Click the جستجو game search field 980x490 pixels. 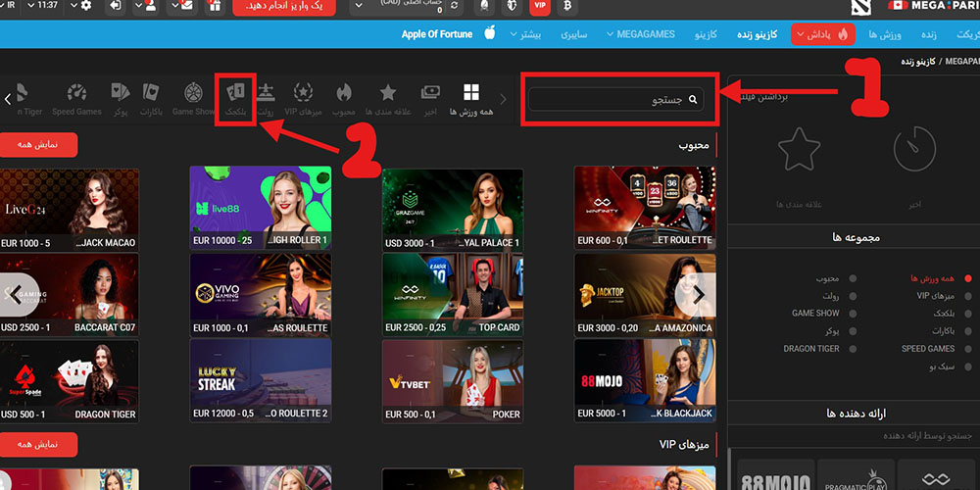point(615,99)
